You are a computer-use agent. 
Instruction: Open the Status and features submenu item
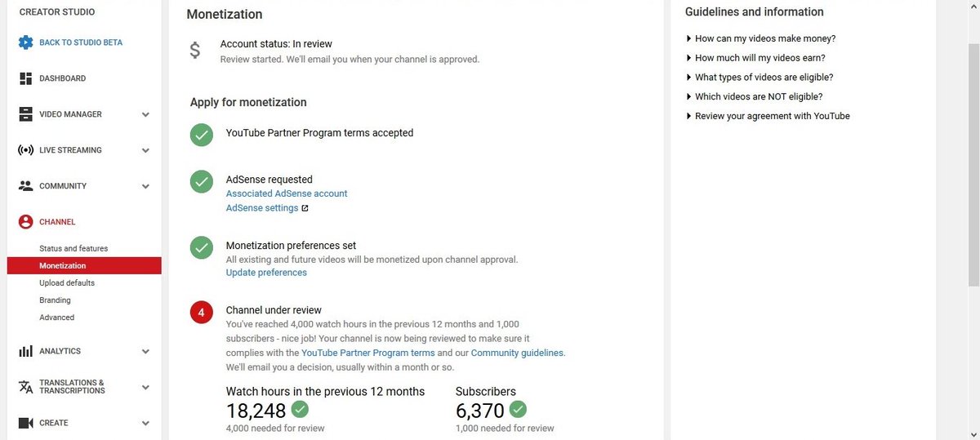pyautogui.click(x=73, y=248)
